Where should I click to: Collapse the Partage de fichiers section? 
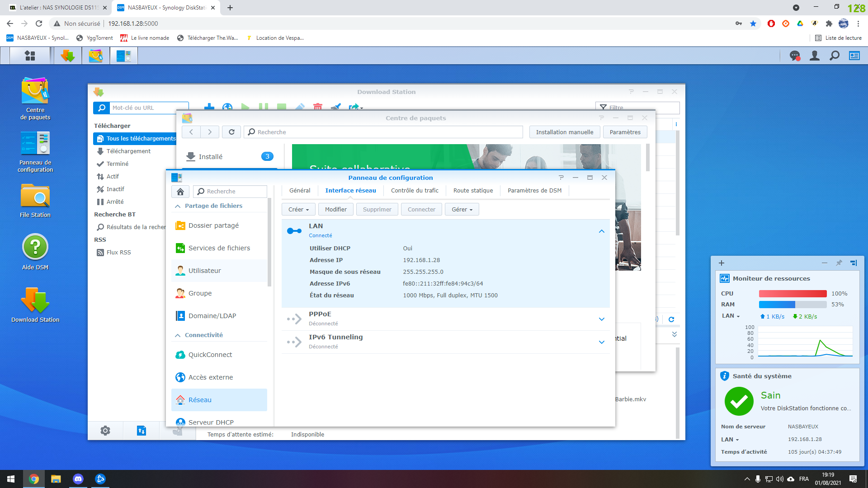coord(178,206)
